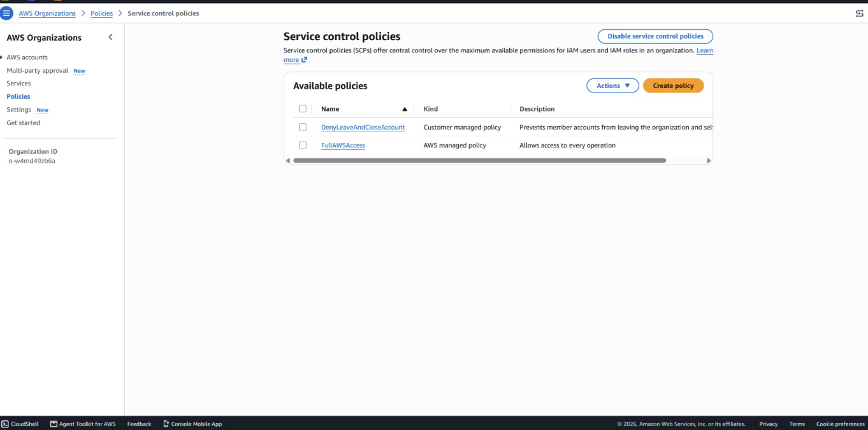Click the Create policy button
Viewport: 868px width, 430px height.
point(673,85)
